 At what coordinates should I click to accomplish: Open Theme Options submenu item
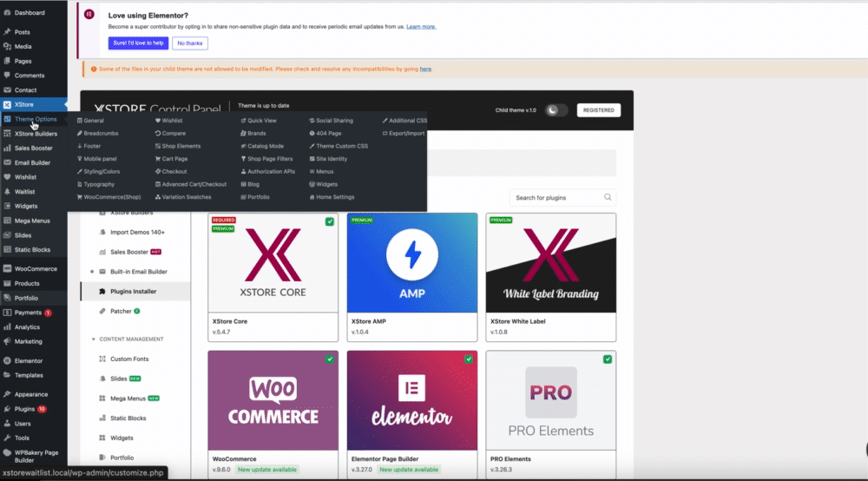pos(36,119)
